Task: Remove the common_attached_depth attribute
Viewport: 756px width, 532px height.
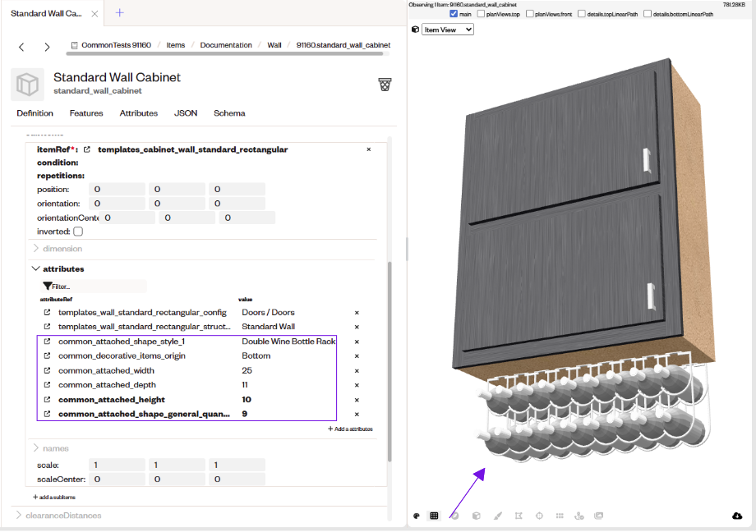Action: [357, 385]
